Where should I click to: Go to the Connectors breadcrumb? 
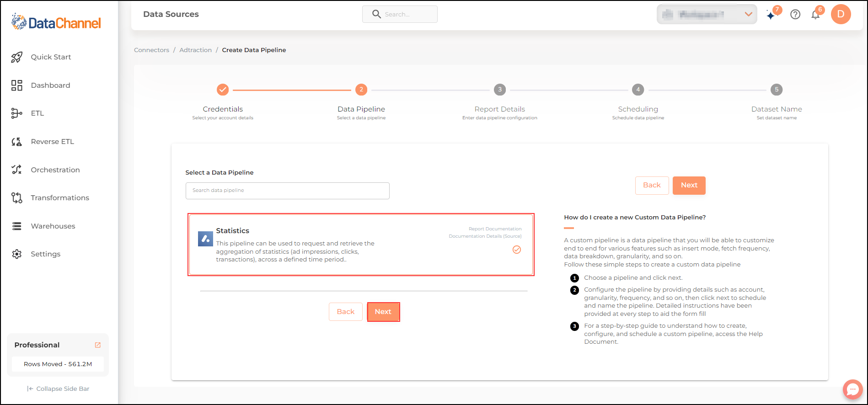(x=151, y=50)
